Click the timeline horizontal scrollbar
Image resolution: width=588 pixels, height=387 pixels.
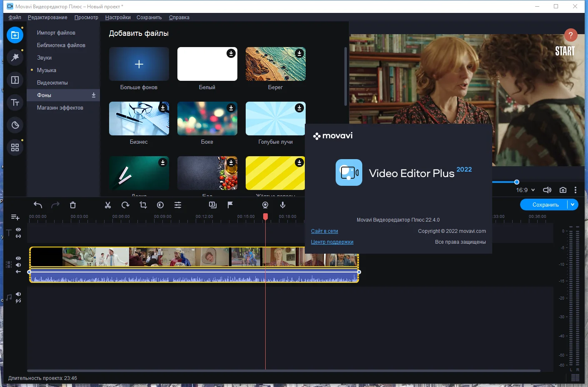(x=284, y=370)
